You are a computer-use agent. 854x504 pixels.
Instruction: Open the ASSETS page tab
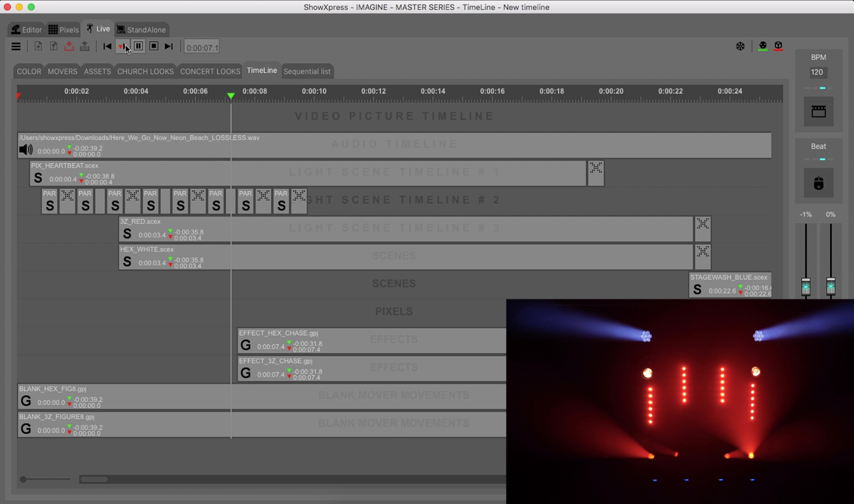(97, 71)
